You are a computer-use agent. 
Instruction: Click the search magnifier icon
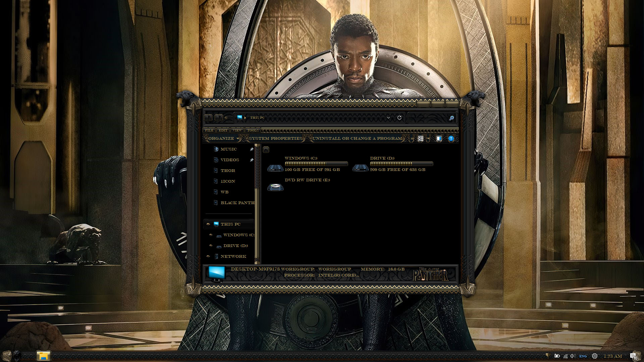tap(451, 118)
